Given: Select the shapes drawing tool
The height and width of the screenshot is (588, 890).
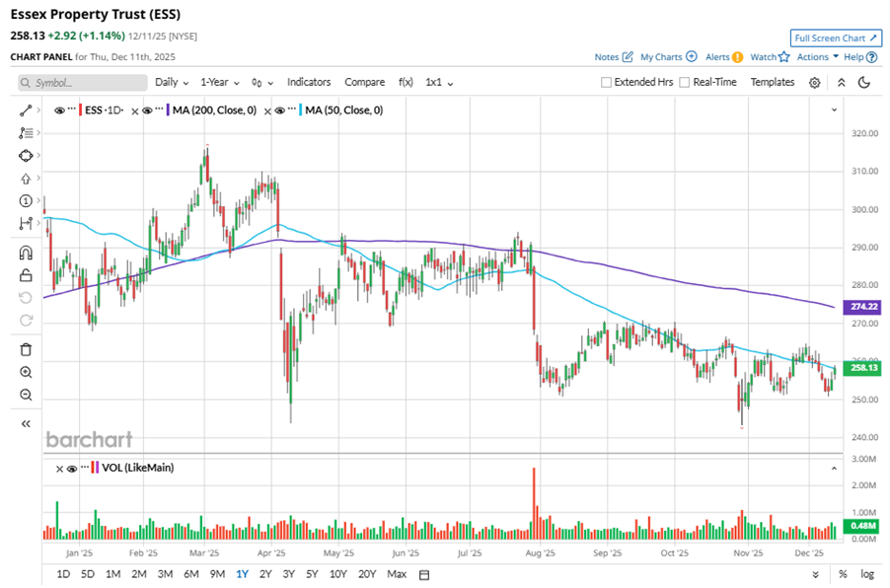Looking at the screenshot, I should [26, 156].
